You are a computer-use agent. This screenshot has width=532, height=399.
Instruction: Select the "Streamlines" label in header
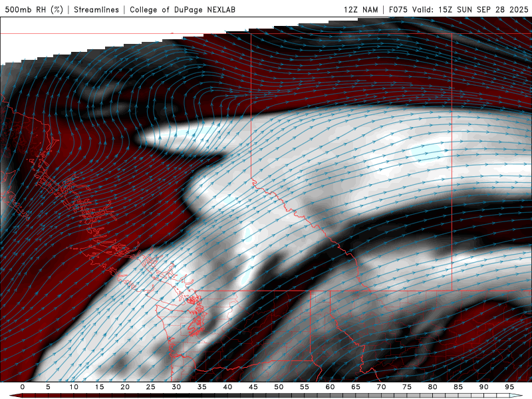point(96,9)
